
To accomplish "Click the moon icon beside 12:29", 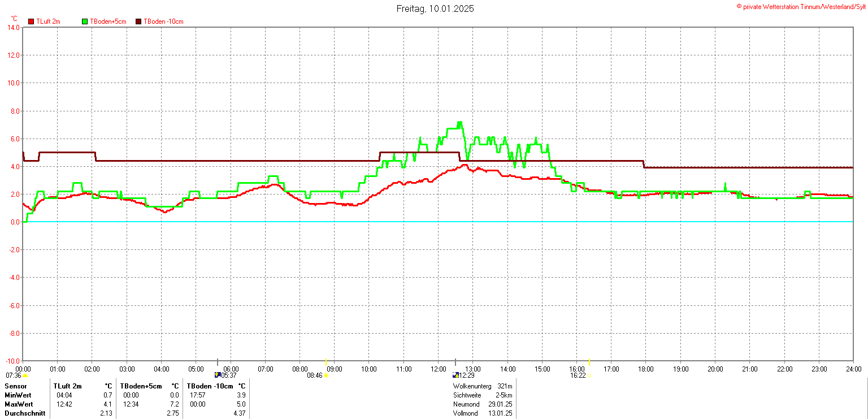I will 455,375.
